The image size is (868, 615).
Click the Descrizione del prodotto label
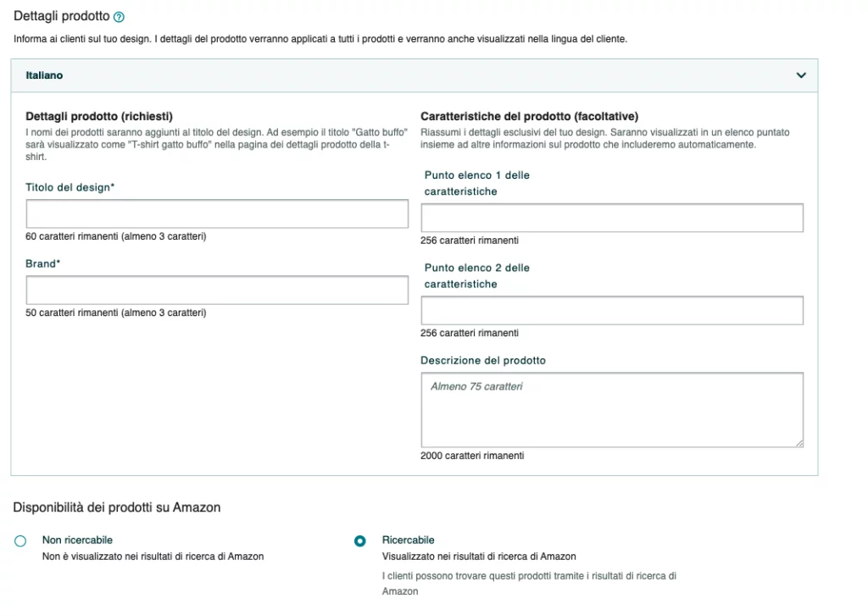pyautogui.click(x=482, y=361)
